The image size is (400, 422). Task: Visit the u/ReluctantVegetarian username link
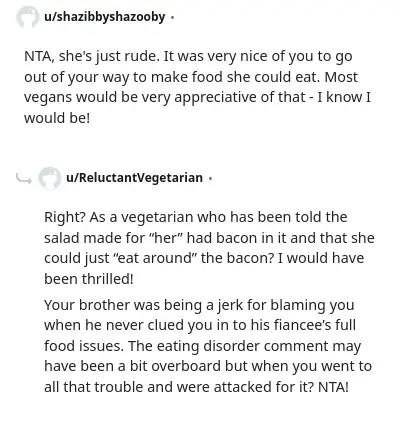point(134,178)
